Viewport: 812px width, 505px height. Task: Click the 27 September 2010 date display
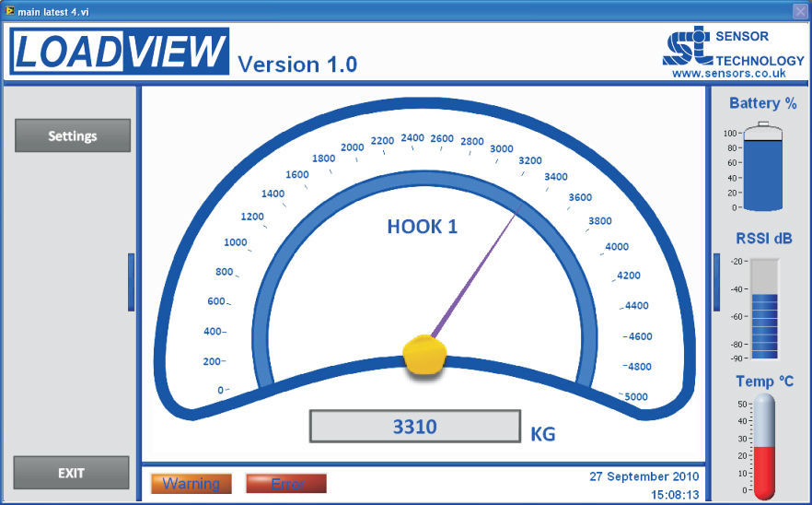coord(644,476)
